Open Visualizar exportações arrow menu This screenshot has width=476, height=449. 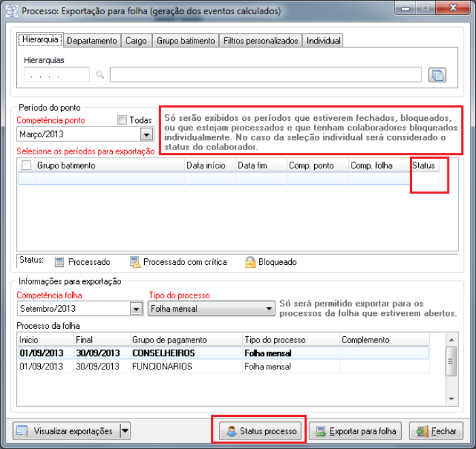pyautogui.click(x=124, y=430)
